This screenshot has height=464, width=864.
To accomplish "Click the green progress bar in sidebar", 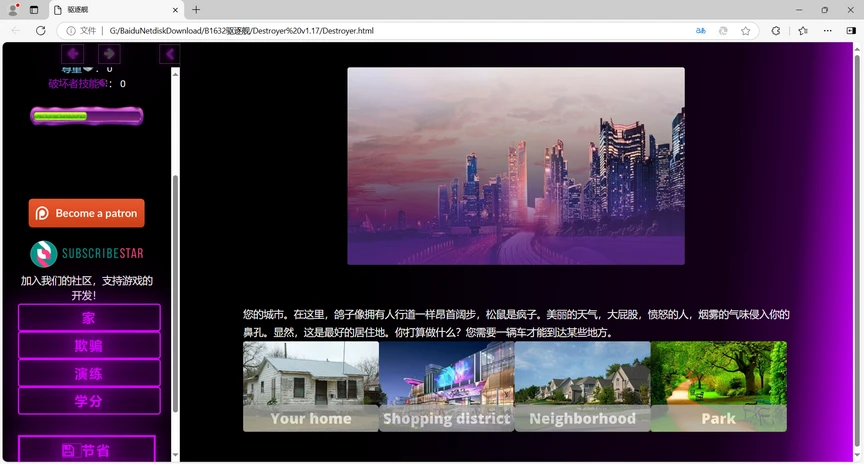I will 86,116.
